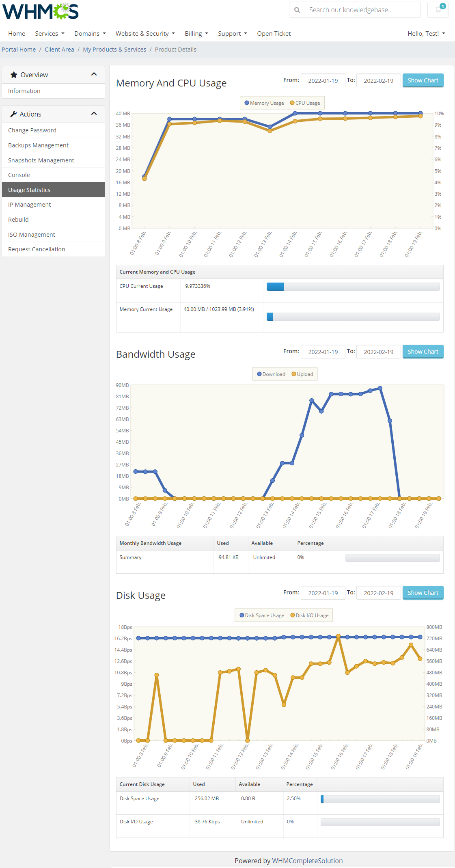Open IP Management
This screenshot has height=868, width=455.
pyautogui.click(x=54, y=205)
